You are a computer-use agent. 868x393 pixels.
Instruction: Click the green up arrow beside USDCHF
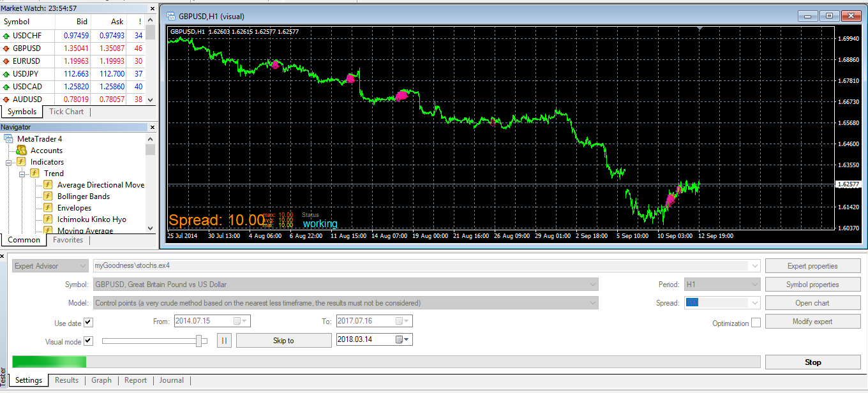point(6,36)
